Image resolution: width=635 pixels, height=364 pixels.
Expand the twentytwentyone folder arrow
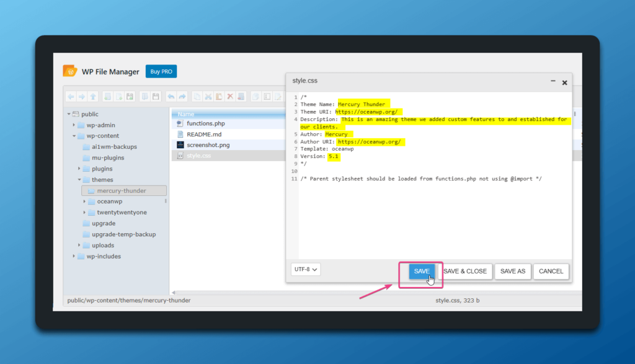pyautogui.click(x=84, y=212)
